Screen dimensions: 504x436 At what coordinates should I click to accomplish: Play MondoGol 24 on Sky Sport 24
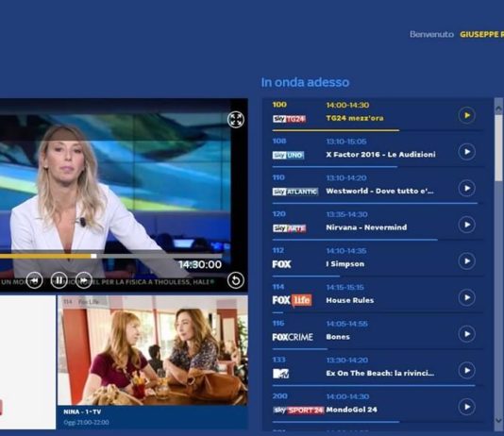[x=466, y=407]
